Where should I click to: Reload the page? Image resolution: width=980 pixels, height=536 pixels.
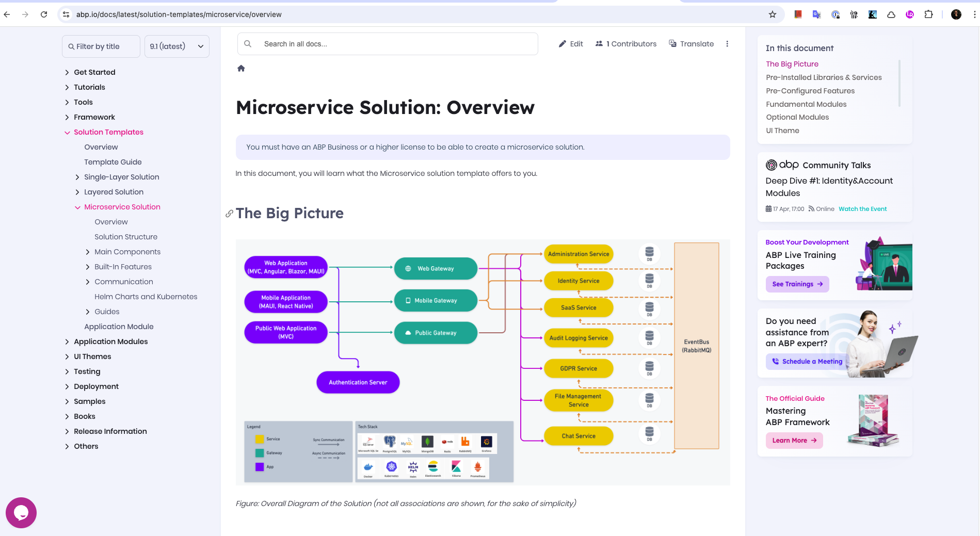(44, 14)
